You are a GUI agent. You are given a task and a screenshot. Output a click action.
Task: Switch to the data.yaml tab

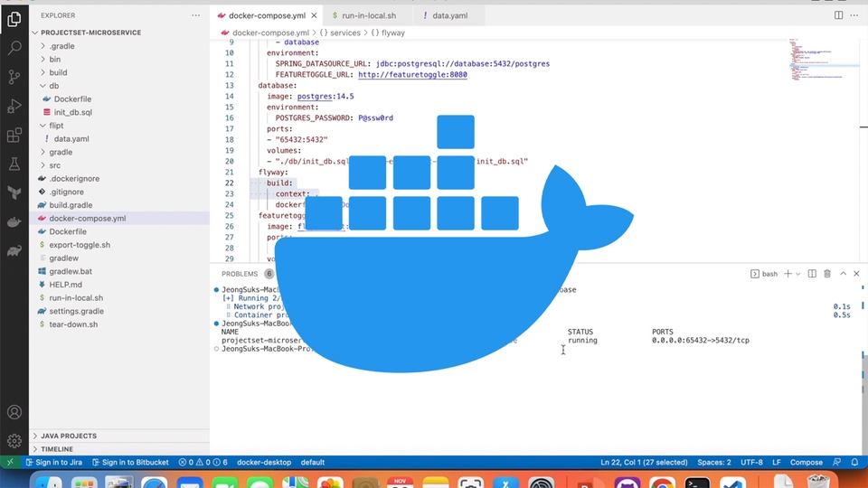[x=449, y=15]
